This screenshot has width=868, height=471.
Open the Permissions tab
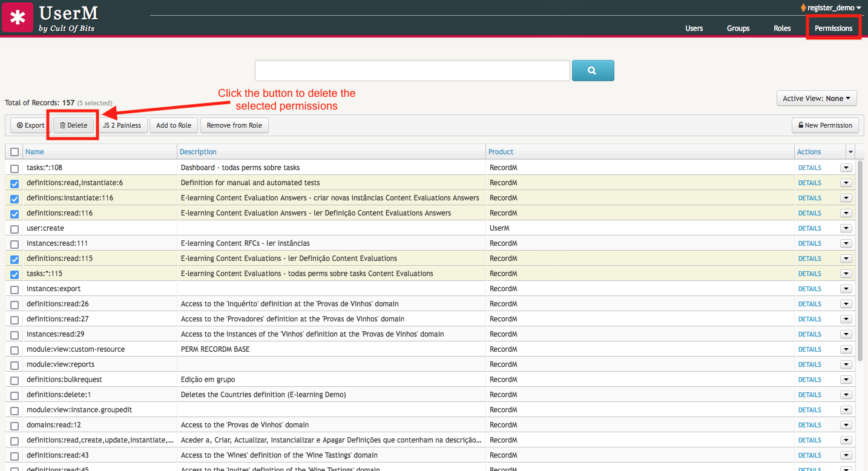[833, 28]
